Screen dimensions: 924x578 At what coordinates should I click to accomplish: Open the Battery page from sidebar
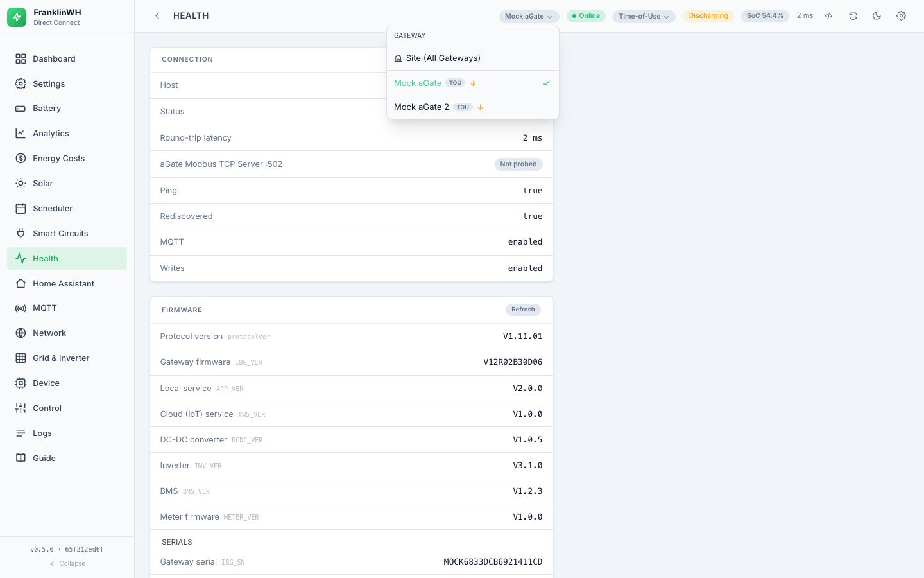[x=67, y=109]
